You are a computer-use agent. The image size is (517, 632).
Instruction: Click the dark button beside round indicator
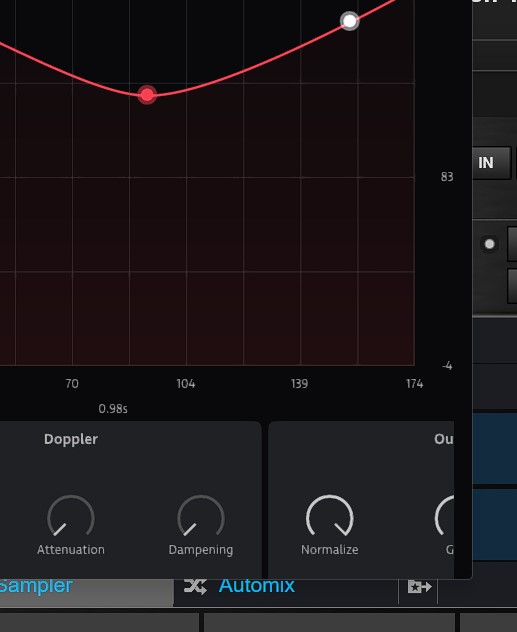click(512, 244)
